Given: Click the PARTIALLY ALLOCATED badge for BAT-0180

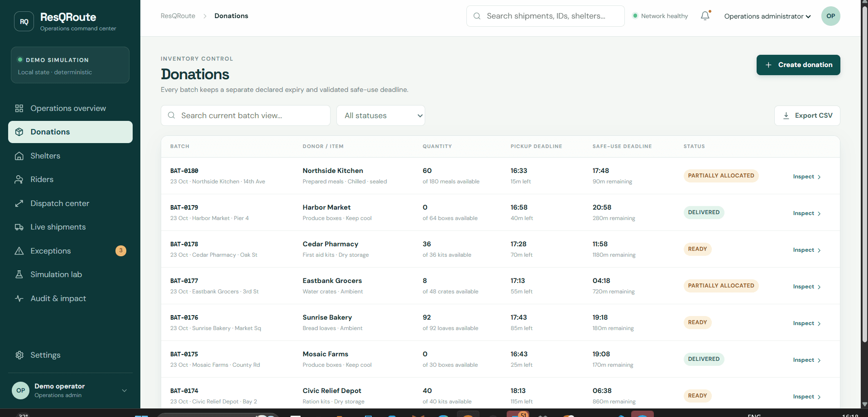Looking at the screenshot, I should [x=721, y=176].
